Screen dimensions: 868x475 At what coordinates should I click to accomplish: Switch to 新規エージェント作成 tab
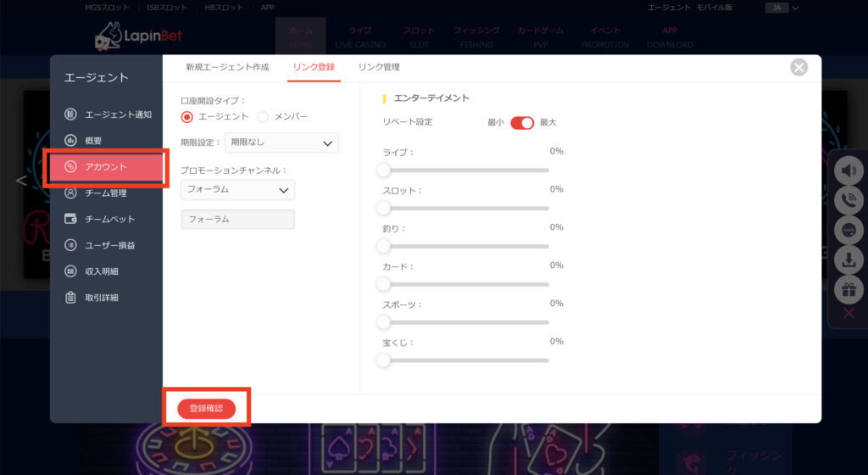coord(227,67)
